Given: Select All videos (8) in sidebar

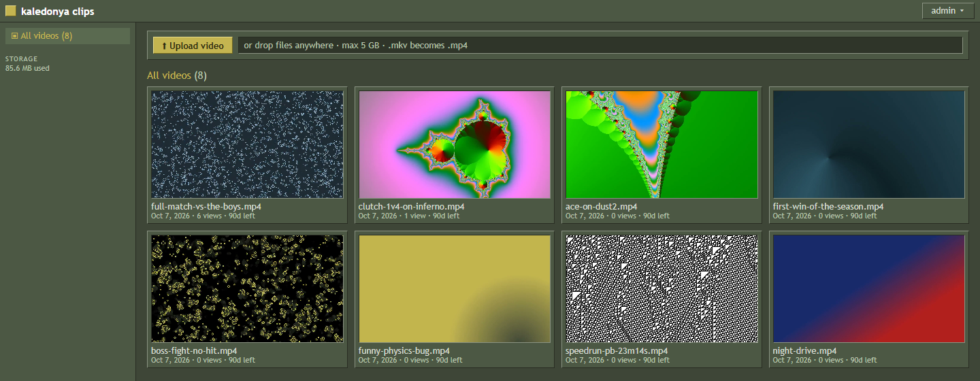Looking at the screenshot, I should click(67, 36).
